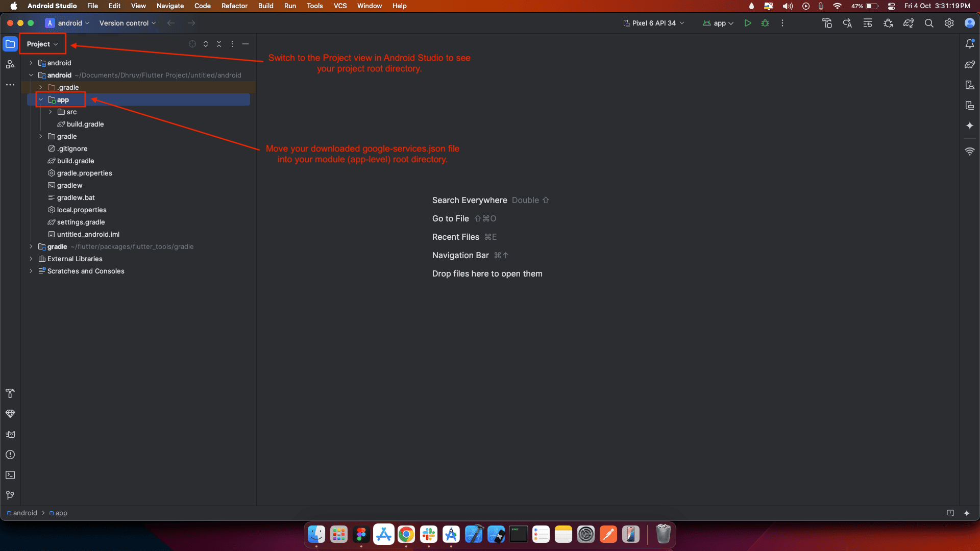Expand the src folder

coord(51,112)
